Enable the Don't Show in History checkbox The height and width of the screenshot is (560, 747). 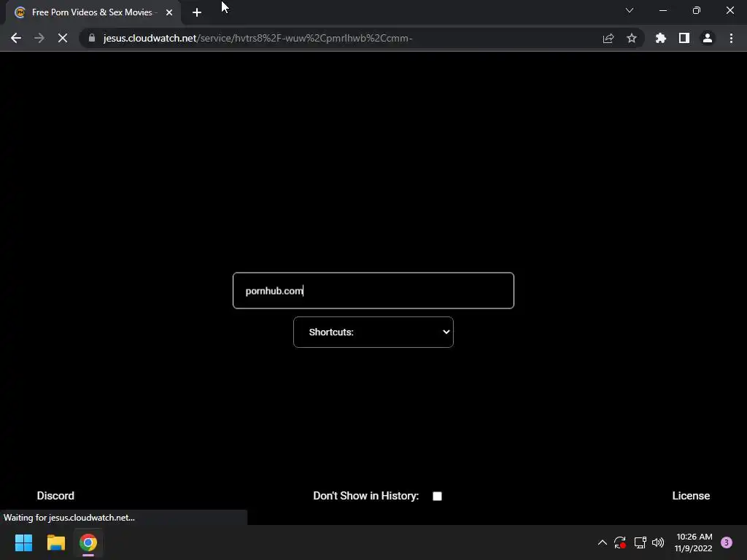(437, 496)
